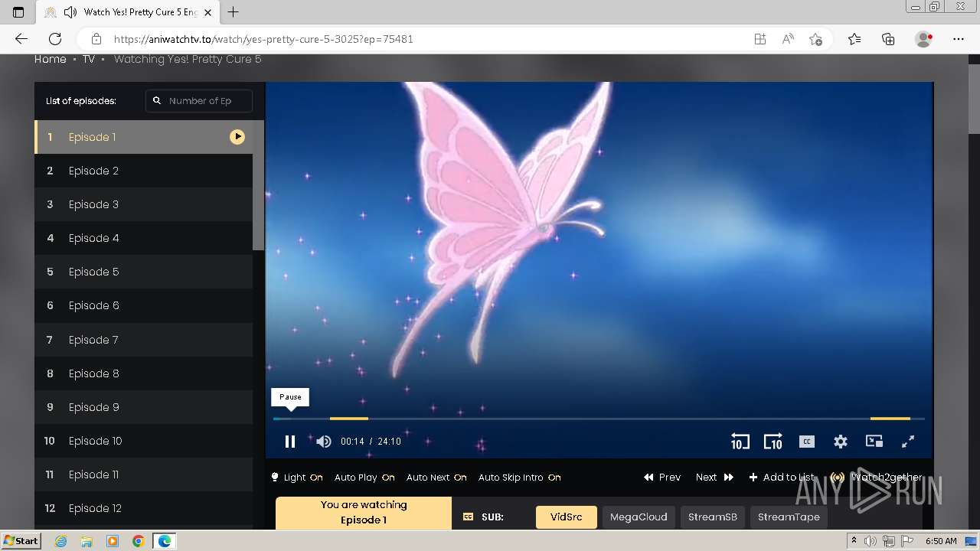Select MegaCloud streaming server
The width and height of the screenshot is (980, 551).
[x=639, y=517]
